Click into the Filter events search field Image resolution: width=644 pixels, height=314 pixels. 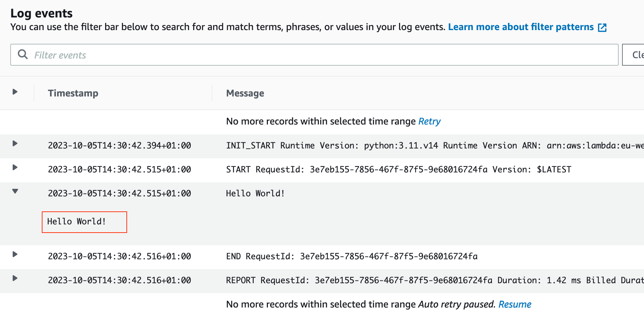point(314,55)
